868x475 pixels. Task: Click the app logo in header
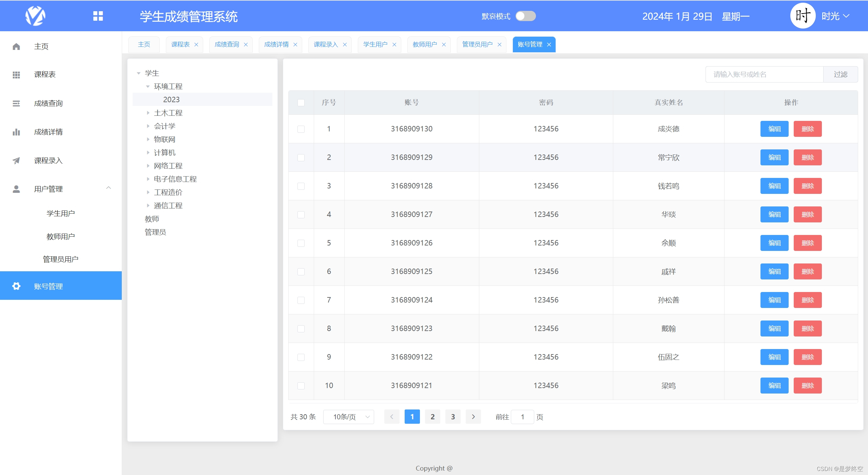(x=35, y=16)
